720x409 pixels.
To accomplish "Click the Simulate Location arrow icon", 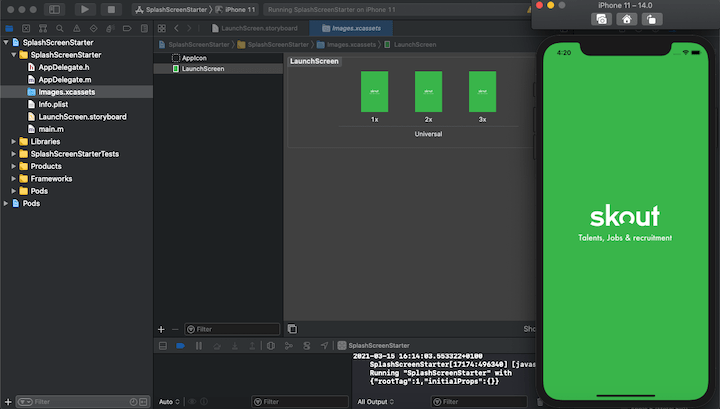I will (325, 346).
